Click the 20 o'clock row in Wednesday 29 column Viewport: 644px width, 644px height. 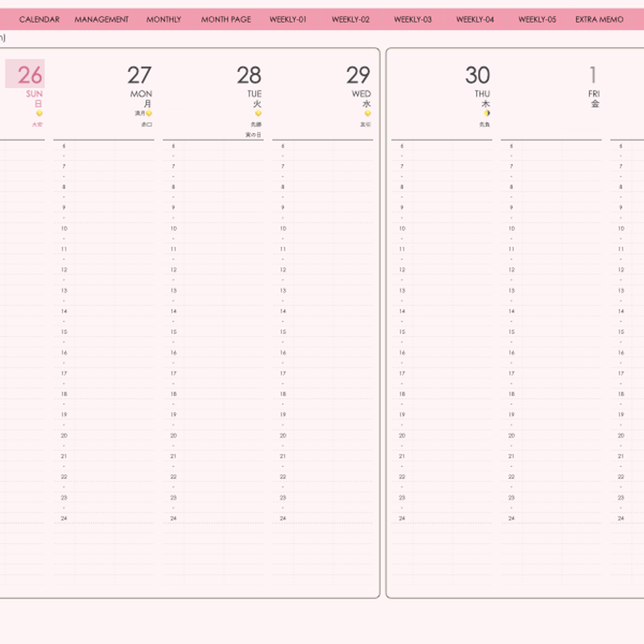point(323,435)
